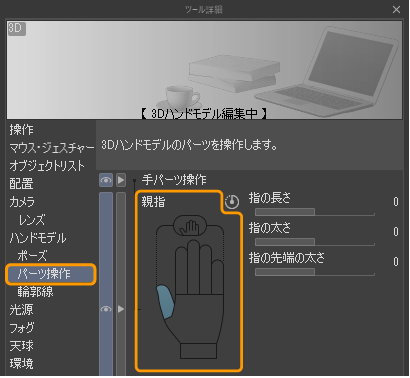This screenshot has width=410, height=378.
Task: Open the 配置 category
Action: [22, 184]
